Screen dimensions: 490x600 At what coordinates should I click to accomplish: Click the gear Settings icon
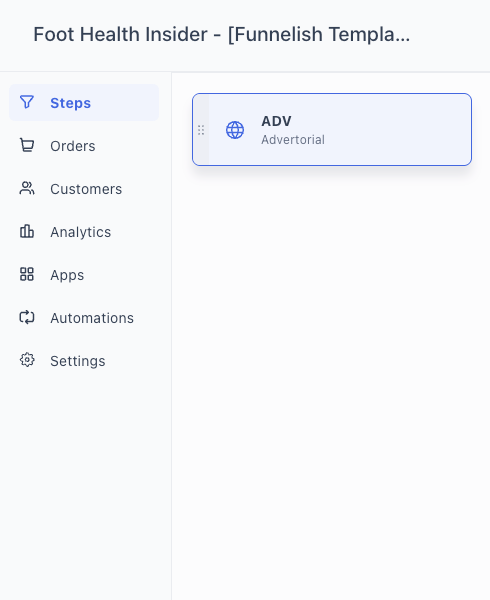pos(27,360)
